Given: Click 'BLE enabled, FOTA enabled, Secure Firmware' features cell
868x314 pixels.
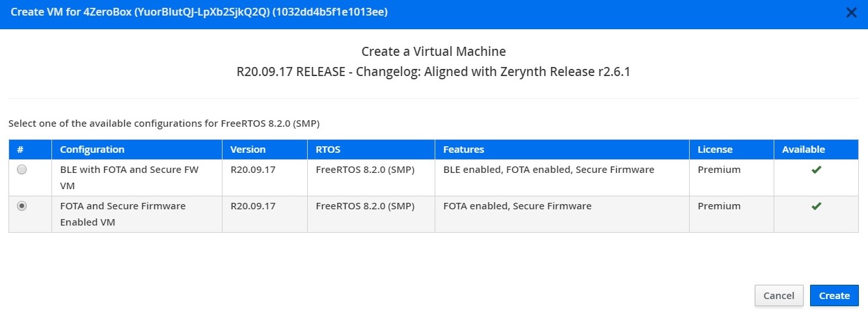Looking at the screenshot, I should (x=562, y=177).
